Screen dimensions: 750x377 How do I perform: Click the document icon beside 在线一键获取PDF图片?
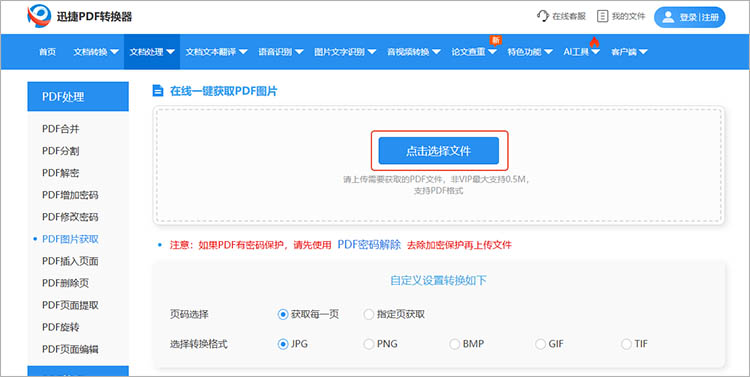click(158, 90)
